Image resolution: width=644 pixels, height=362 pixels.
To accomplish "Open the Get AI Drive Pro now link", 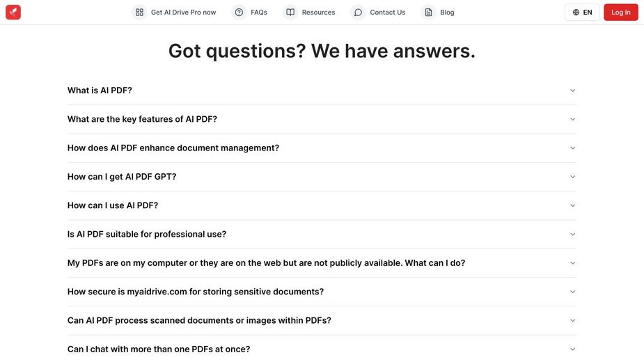I will 183,12.
